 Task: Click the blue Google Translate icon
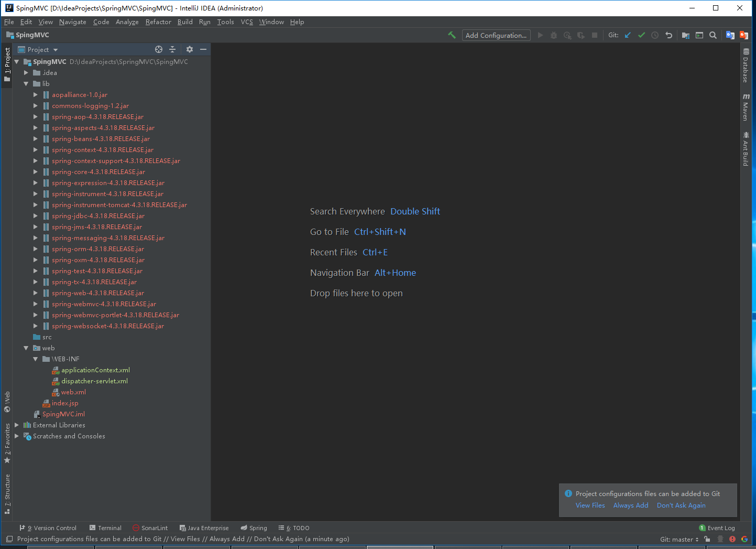pyautogui.click(x=730, y=35)
